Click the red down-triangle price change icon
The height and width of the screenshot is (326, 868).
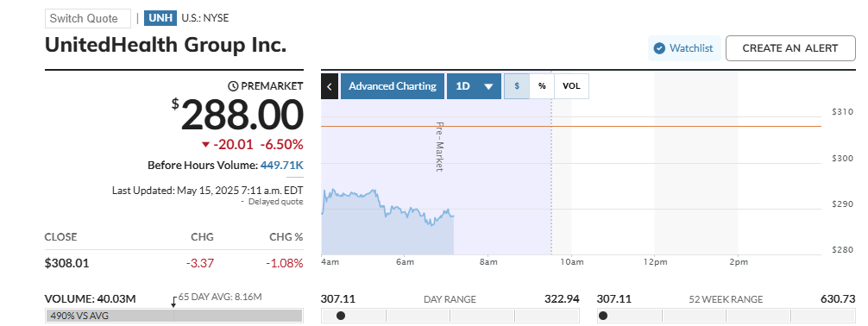[x=206, y=145]
